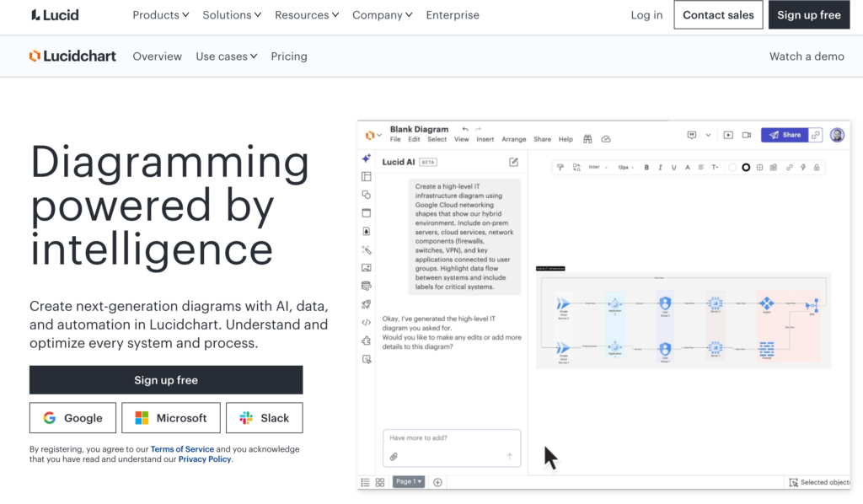
Task: Open the Insert menu in diagram editor
Action: (x=485, y=139)
